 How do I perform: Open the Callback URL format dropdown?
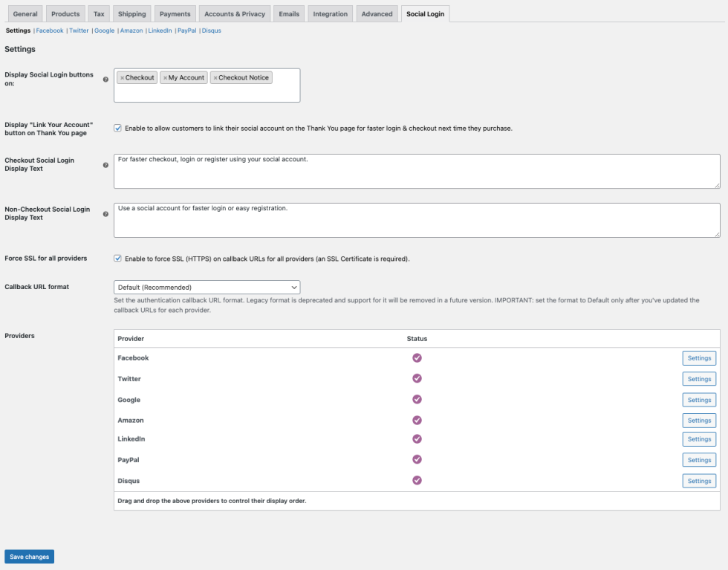tap(207, 287)
